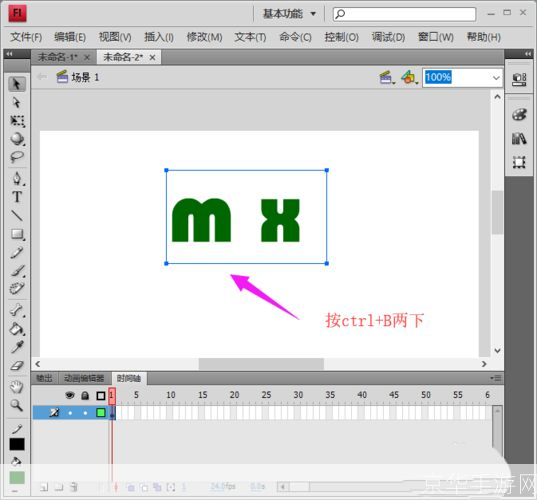Open the 窗口(W) menu

(x=436, y=37)
